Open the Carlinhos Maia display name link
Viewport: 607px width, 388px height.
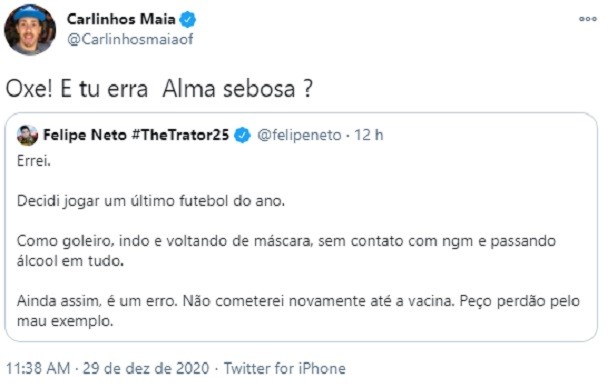(121, 19)
